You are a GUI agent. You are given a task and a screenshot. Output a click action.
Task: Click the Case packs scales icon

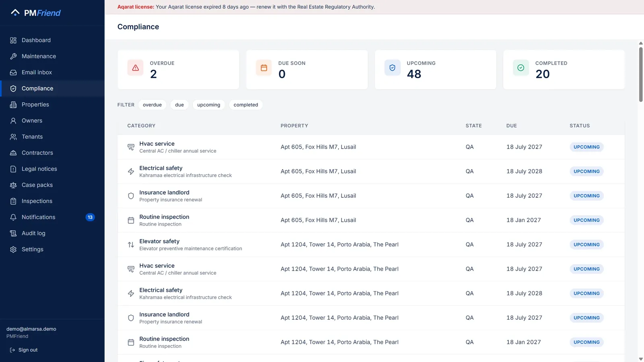tap(13, 185)
